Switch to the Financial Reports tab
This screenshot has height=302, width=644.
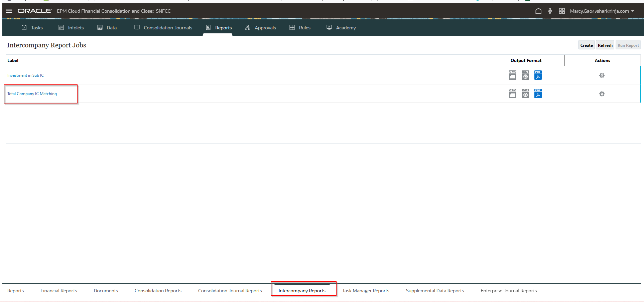(58, 290)
